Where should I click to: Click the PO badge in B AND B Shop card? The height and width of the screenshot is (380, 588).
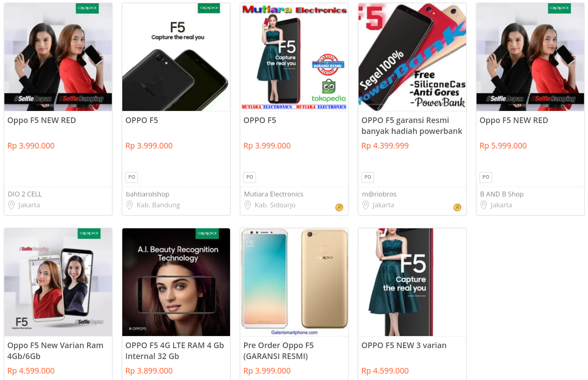pos(486,177)
